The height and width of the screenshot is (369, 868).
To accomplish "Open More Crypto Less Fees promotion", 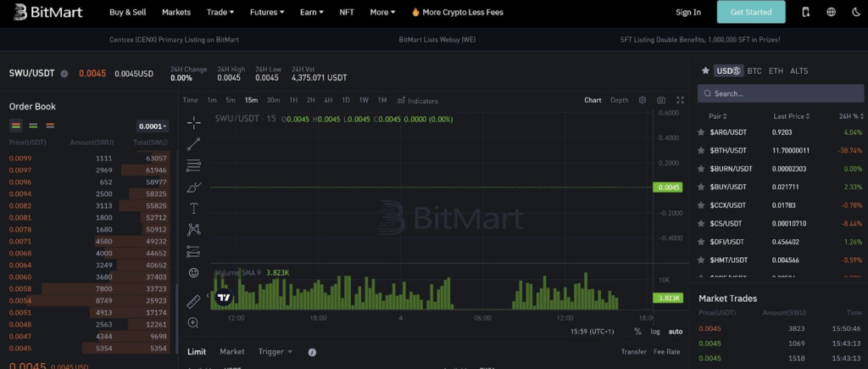I will click(458, 12).
